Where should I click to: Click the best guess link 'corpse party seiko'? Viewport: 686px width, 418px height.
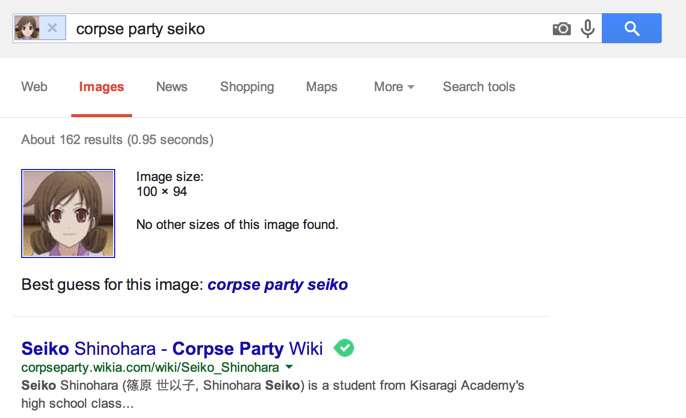pos(278,285)
